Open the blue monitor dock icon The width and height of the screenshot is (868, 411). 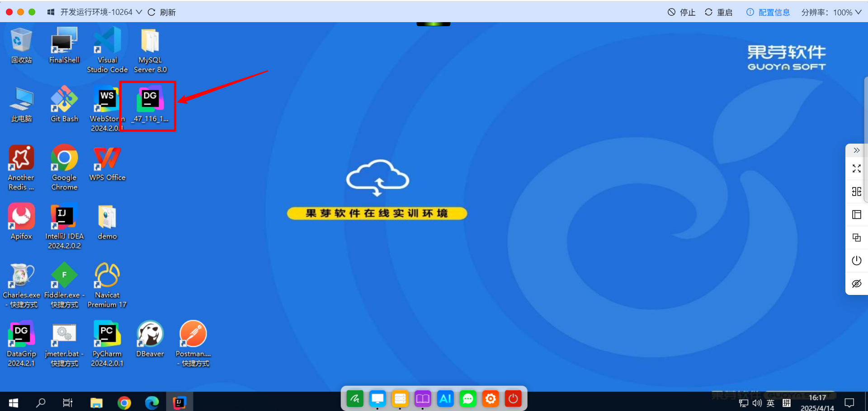(x=377, y=399)
